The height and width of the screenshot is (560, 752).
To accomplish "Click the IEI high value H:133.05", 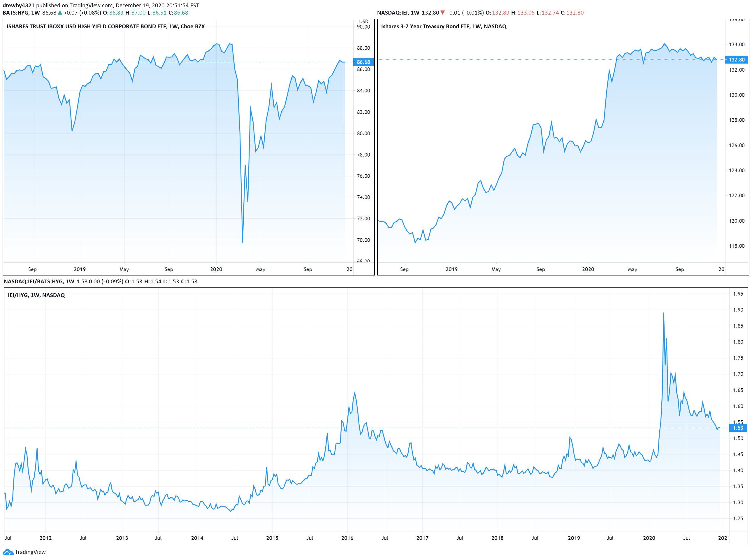I will (x=523, y=13).
